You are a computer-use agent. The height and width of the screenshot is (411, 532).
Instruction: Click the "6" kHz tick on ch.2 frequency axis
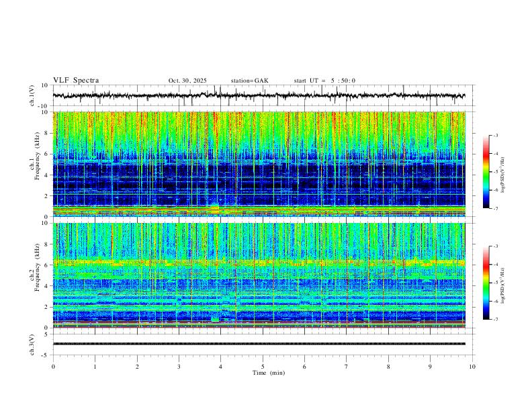pos(46,265)
